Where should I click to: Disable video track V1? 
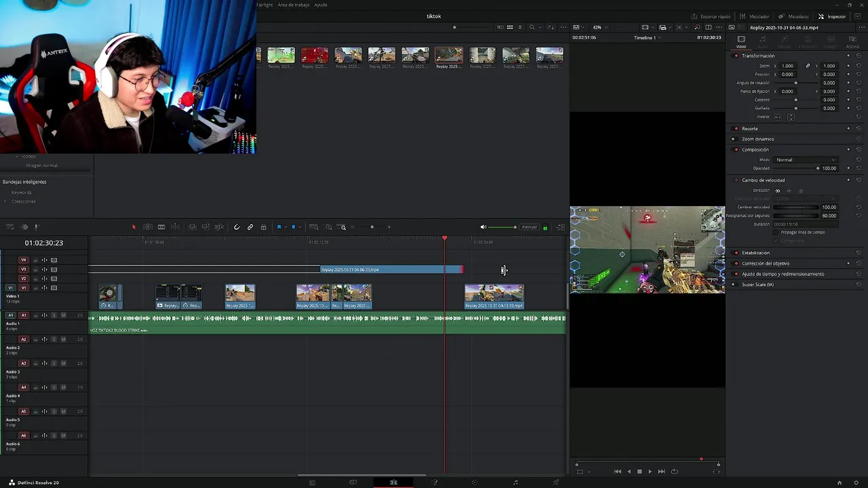pos(54,288)
